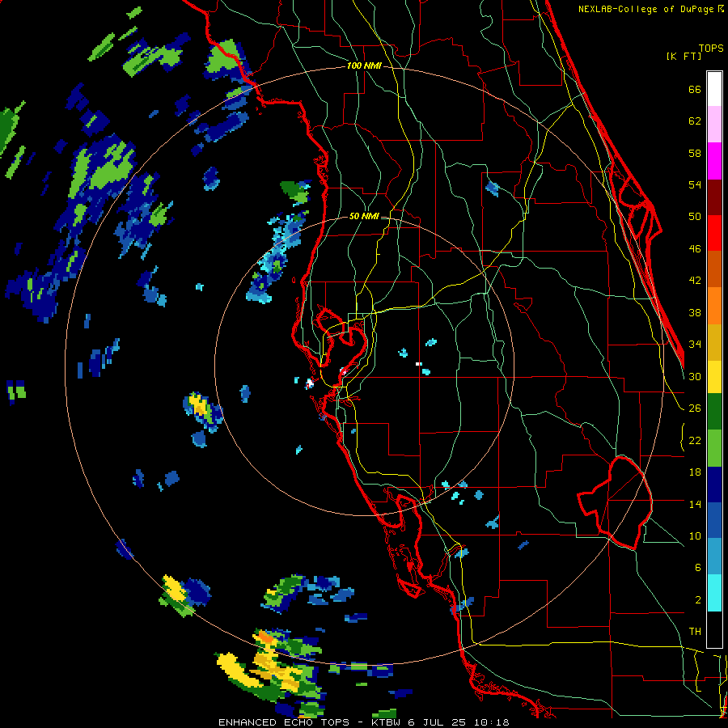Click legend value "34"

click(x=695, y=345)
